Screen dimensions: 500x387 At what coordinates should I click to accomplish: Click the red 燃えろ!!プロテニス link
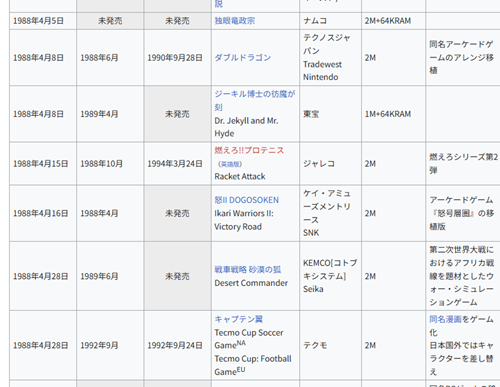click(x=249, y=150)
